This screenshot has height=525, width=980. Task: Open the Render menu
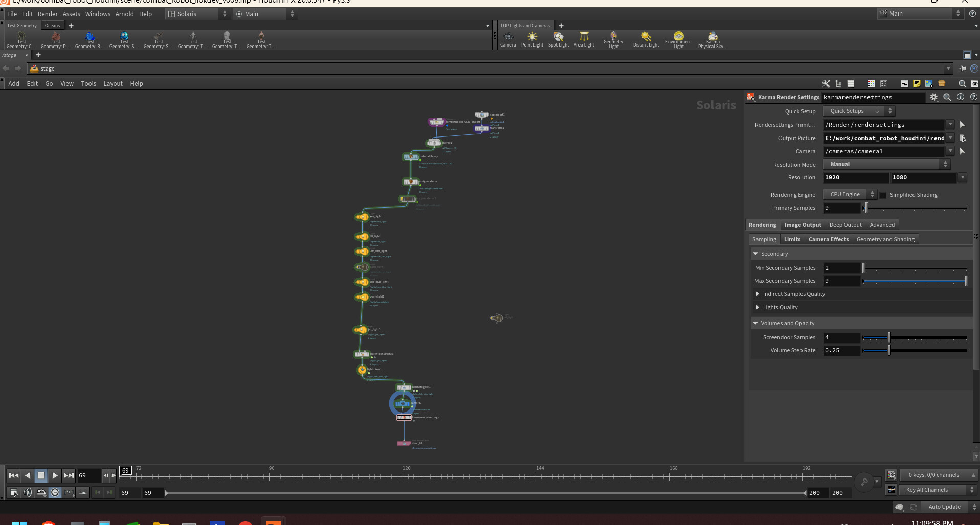coord(48,14)
